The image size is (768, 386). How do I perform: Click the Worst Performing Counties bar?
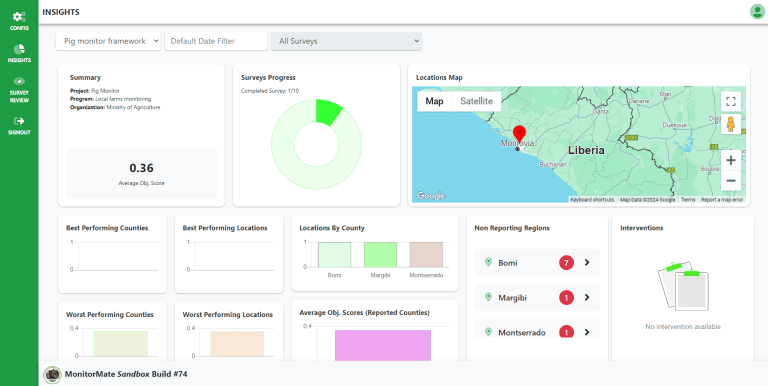coord(120,343)
